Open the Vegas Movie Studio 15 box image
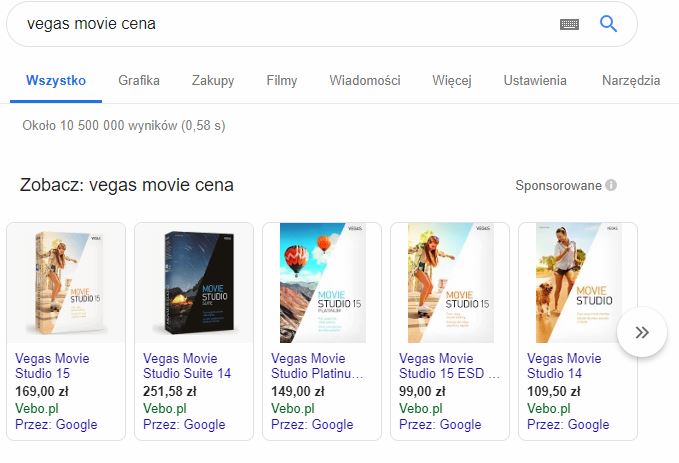This screenshot has height=463, width=679. (x=66, y=283)
